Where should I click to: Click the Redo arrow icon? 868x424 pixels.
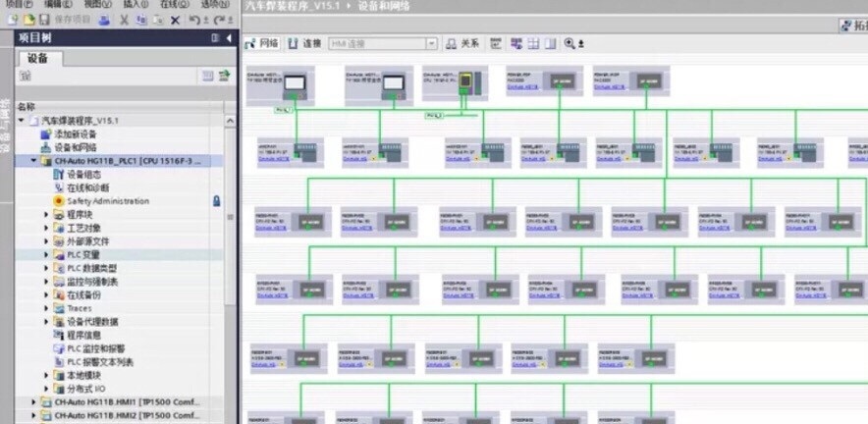click(x=220, y=20)
